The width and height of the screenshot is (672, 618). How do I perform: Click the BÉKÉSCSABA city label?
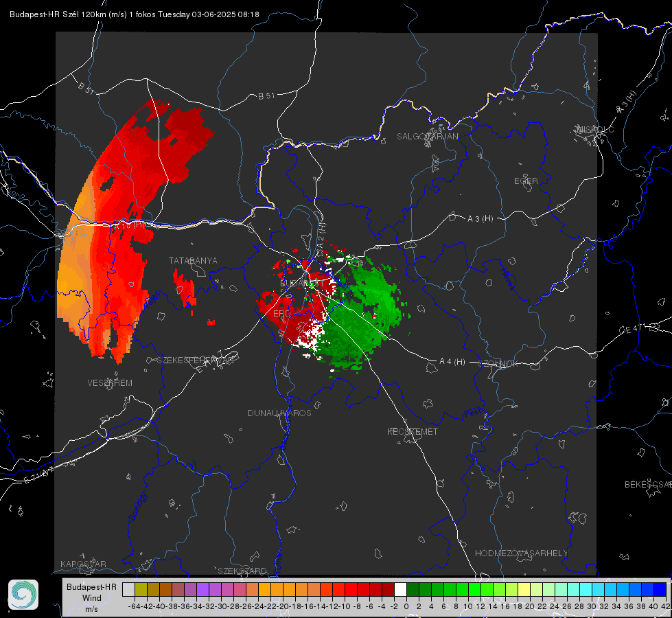pos(648,484)
